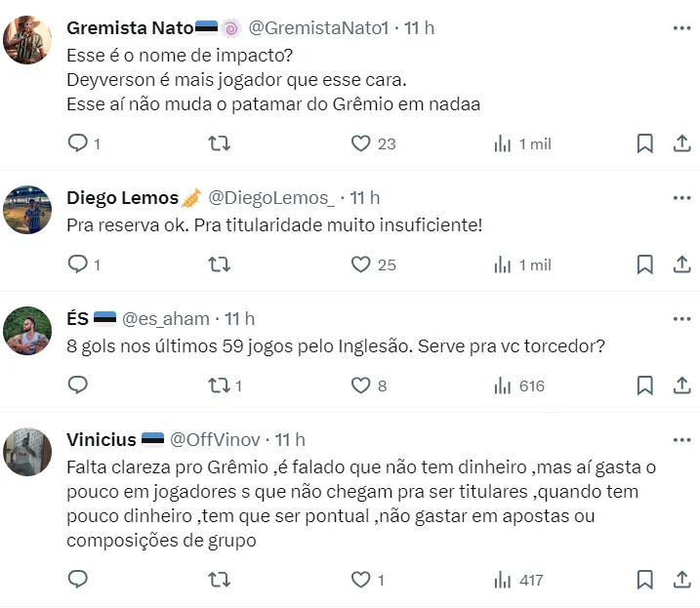Click ÉS user's profile avatar

click(x=27, y=330)
